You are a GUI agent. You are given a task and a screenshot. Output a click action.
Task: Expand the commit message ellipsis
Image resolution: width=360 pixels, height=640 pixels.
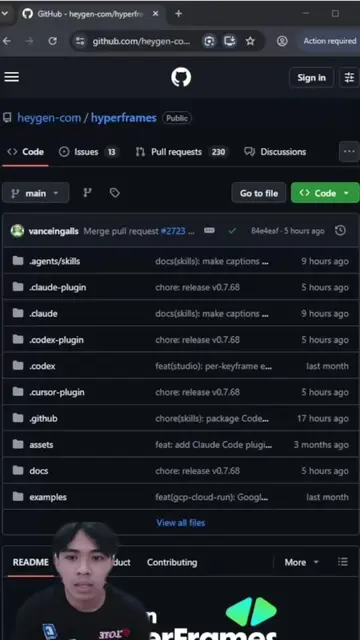point(209,231)
